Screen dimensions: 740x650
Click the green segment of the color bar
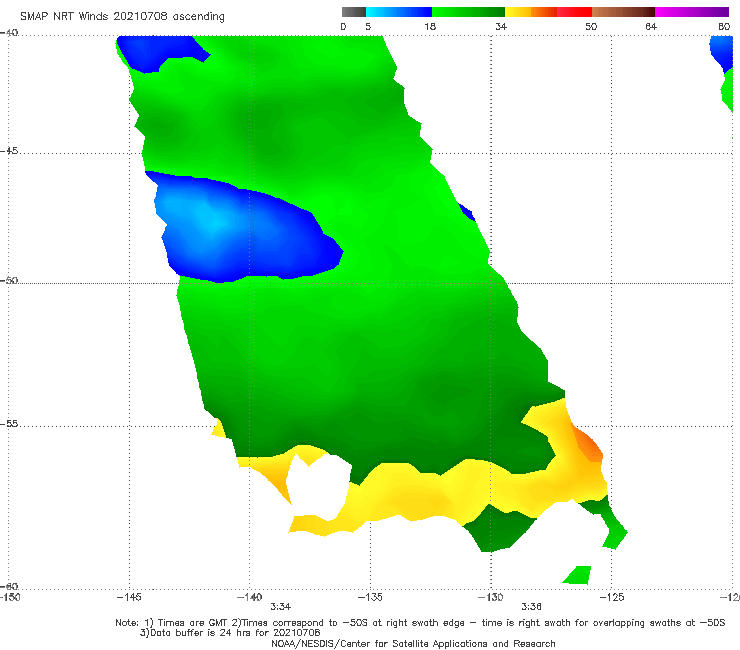point(468,12)
